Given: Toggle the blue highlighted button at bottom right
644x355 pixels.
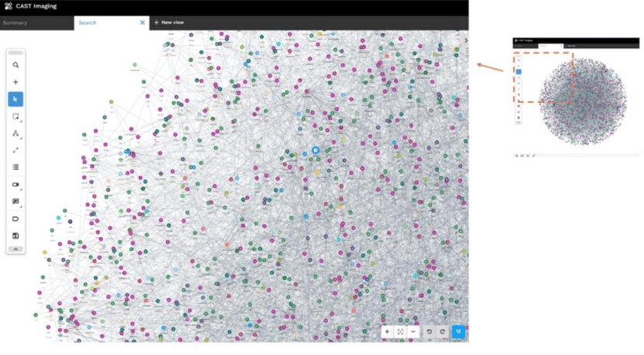Looking at the screenshot, I should click(459, 332).
